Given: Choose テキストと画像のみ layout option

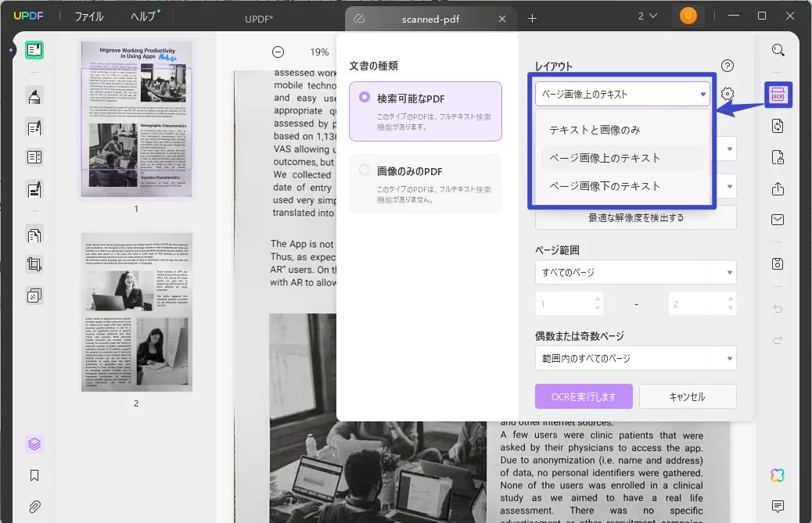Looking at the screenshot, I should pos(623,130).
